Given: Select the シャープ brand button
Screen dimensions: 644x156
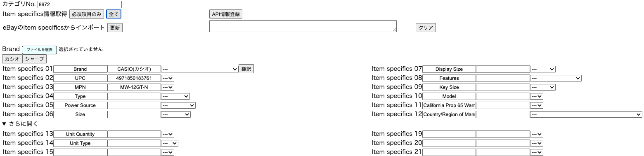Looking at the screenshot, I should [34, 59].
